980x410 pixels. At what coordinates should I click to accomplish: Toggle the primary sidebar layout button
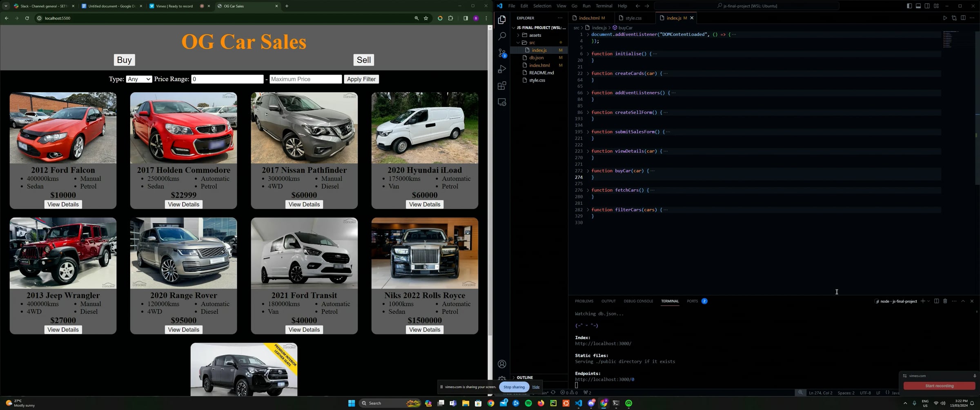[909, 6]
